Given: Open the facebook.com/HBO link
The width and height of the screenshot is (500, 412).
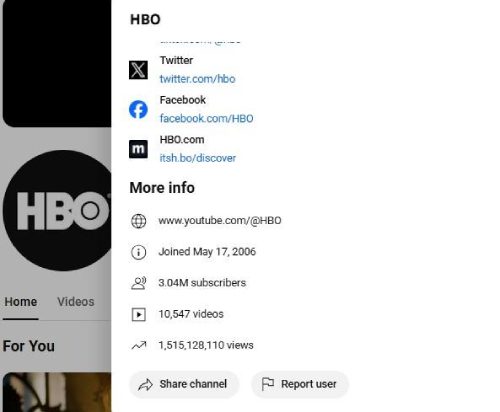Looking at the screenshot, I should click(x=206, y=118).
